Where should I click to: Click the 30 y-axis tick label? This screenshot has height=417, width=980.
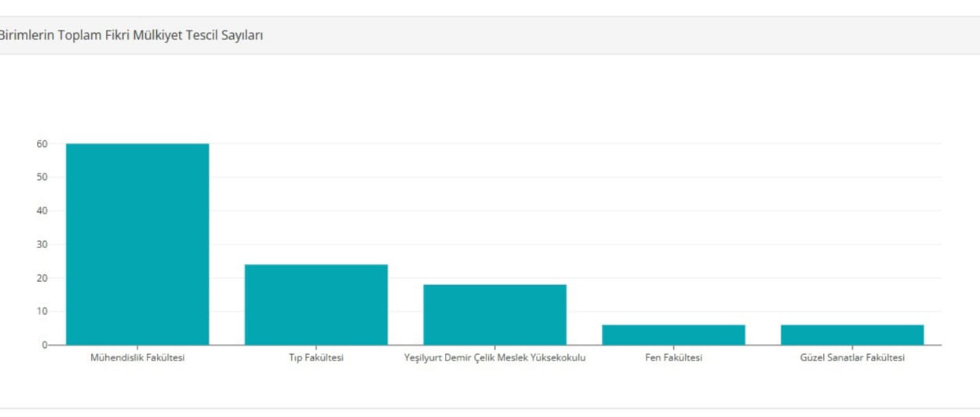(41, 244)
